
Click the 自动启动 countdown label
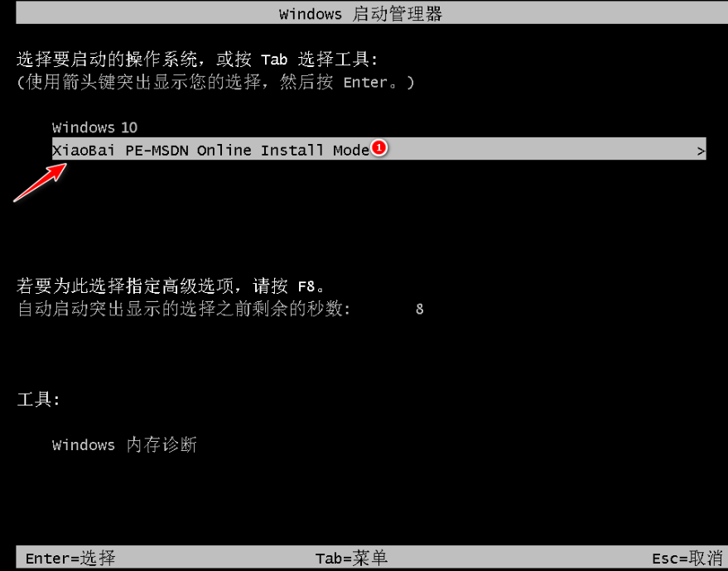pyautogui.click(x=183, y=309)
